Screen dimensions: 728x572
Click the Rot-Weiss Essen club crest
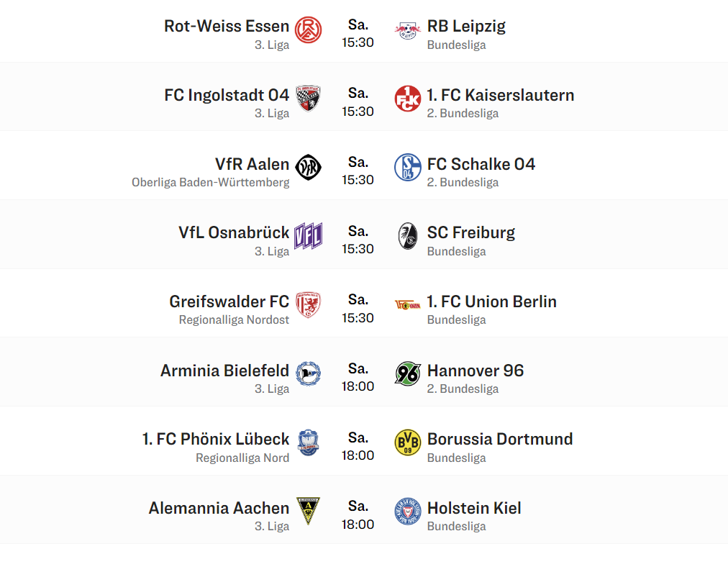(x=309, y=30)
